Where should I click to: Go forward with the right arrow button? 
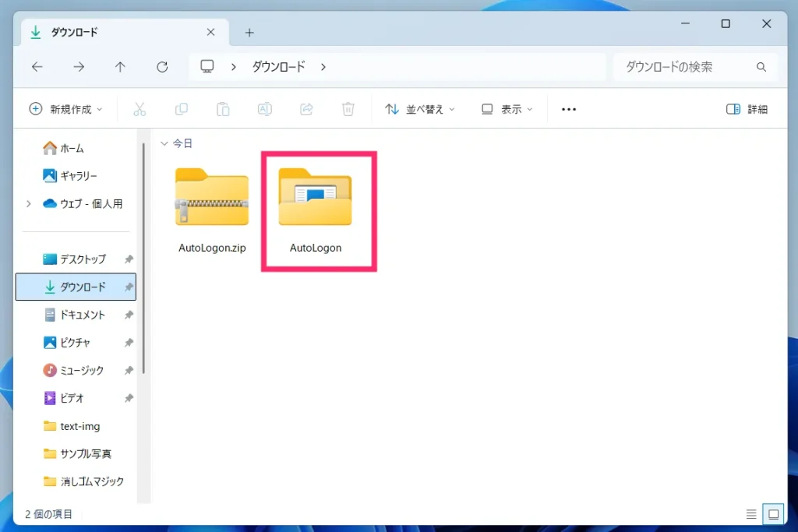[x=79, y=67]
